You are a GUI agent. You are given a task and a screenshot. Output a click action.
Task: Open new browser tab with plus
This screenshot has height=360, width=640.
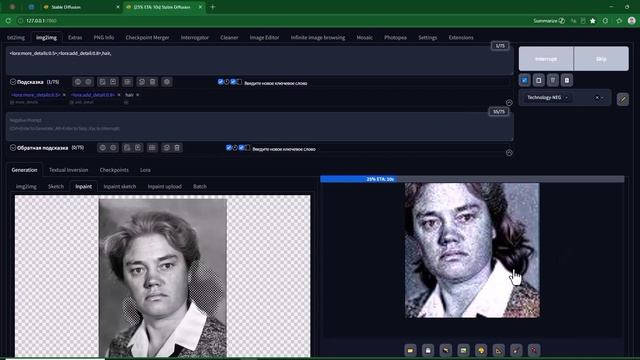(213, 7)
